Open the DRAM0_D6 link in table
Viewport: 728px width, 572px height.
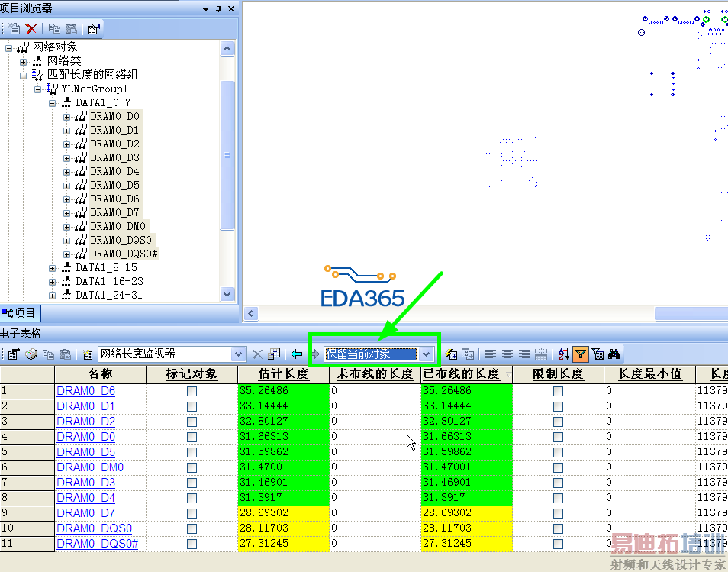pyautogui.click(x=86, y=391)
